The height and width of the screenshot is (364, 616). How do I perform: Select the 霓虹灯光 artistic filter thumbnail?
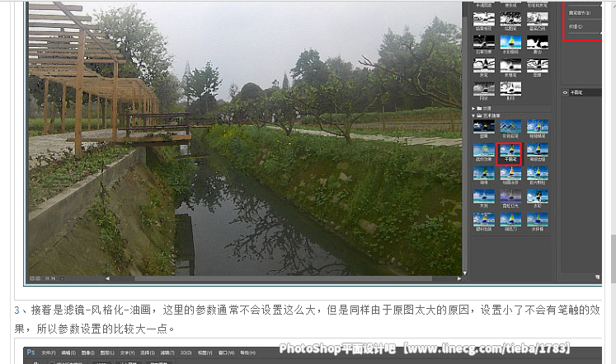coord(510,196)
